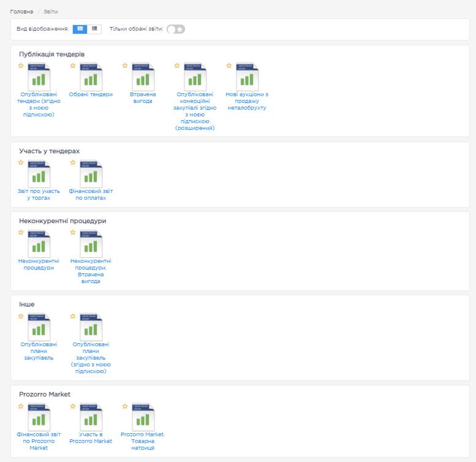The width and height of the screenshot is (476, 462).
Task: Switch to grid view display mode
Action: [x=80, y=29]
